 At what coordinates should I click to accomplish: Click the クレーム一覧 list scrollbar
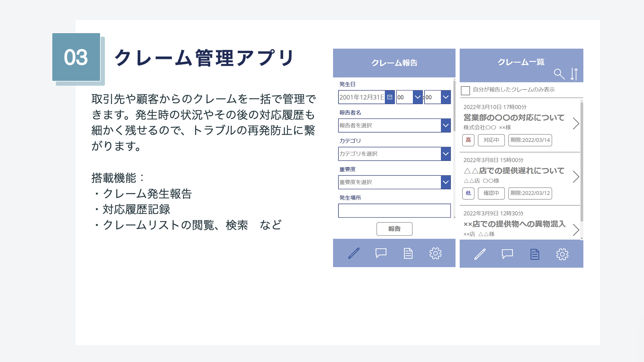(x=582, y=161)
